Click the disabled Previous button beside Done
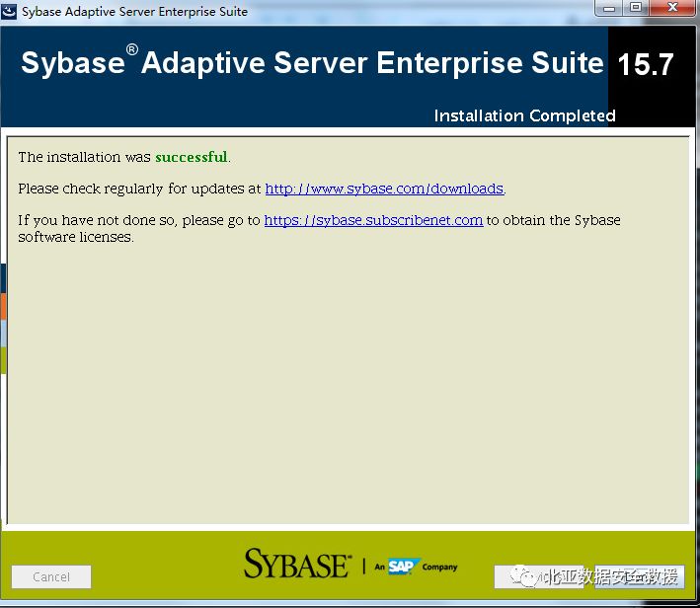This screenshot has height=608, width=700. click(539, 576)
